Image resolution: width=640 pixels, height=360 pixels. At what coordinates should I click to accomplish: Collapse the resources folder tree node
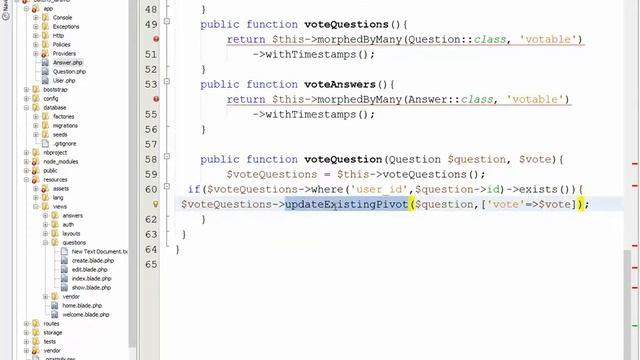[x=27, y=180]
